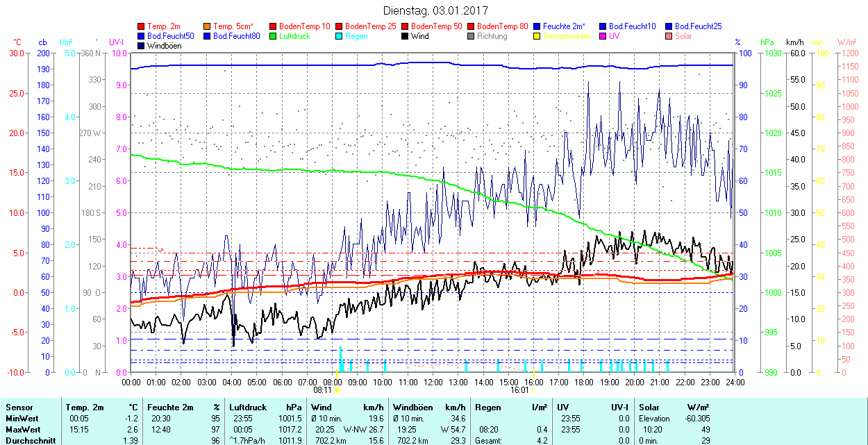Select the yellow Sonnenschein legend swatch
Viewport: 868px width, 445px height.
click(x=537, y=36)
